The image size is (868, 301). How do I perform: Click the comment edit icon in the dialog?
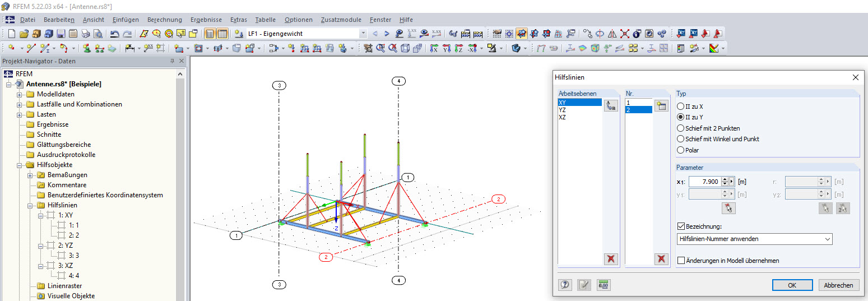[584, 285]
